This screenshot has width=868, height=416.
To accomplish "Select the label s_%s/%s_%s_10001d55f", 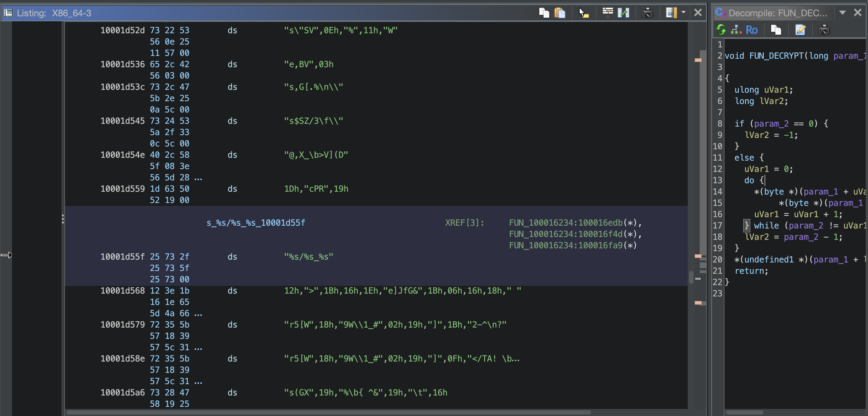I will coord(256,223).
